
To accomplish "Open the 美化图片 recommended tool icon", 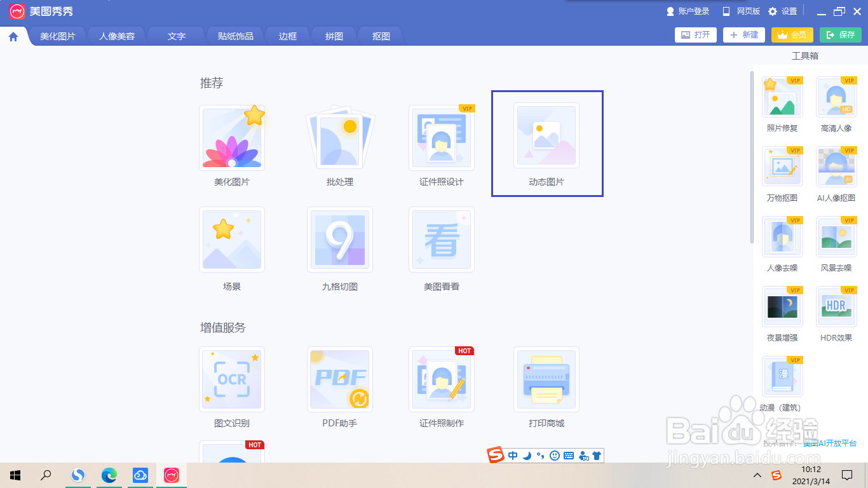I will pyautogui.click(x=232, y=138).
